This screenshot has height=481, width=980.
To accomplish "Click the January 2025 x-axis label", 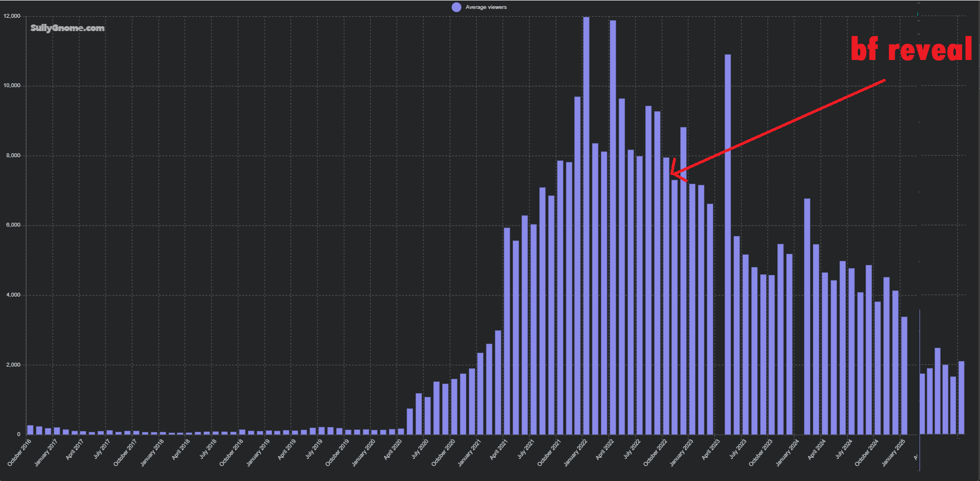I will click(893, 452).
